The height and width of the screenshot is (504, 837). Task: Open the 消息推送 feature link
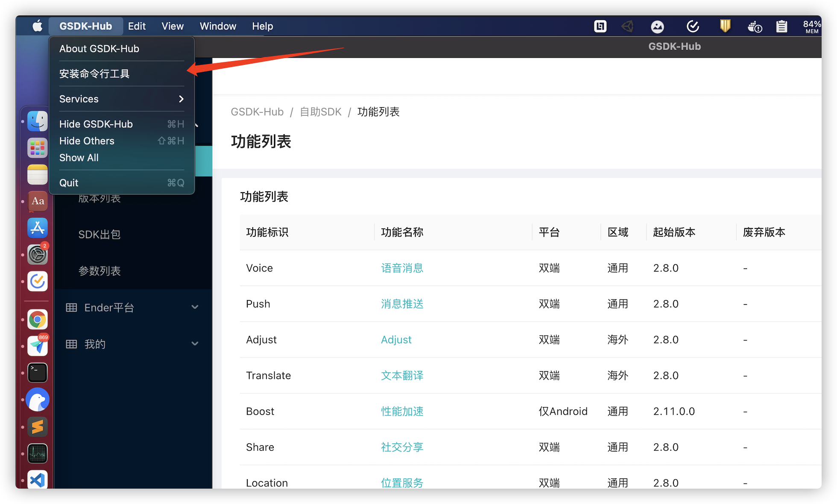coord(402,304)
